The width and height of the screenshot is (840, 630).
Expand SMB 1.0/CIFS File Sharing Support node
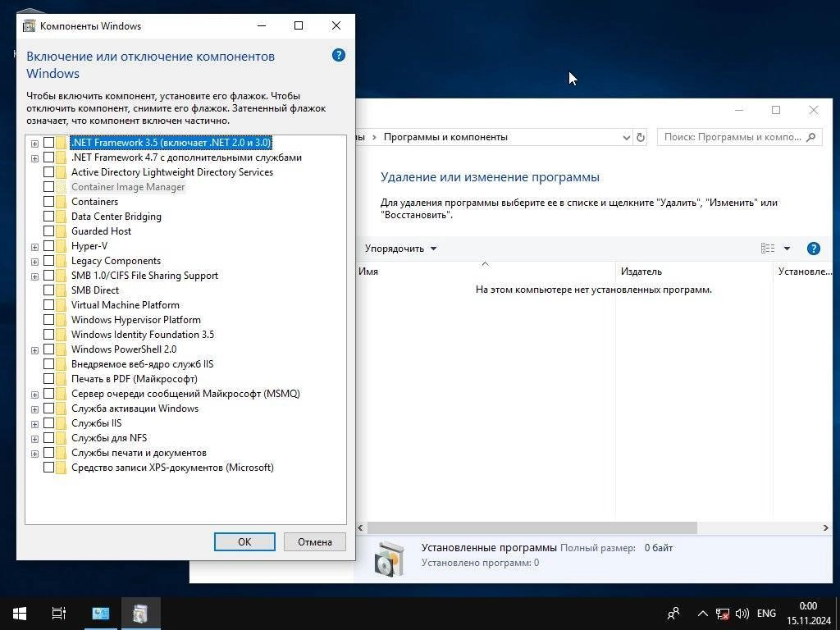[x=34, y=276]
